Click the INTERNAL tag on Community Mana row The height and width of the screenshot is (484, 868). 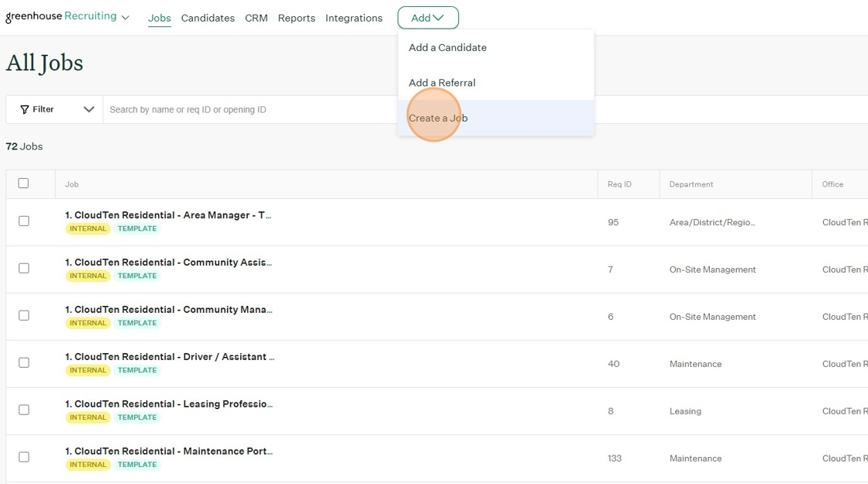pos(88,323)
